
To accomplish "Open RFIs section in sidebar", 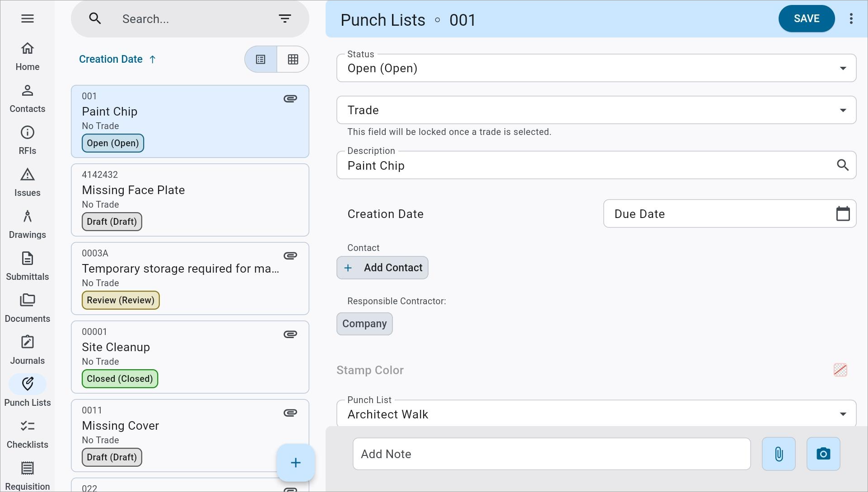I will pos(28,140).
